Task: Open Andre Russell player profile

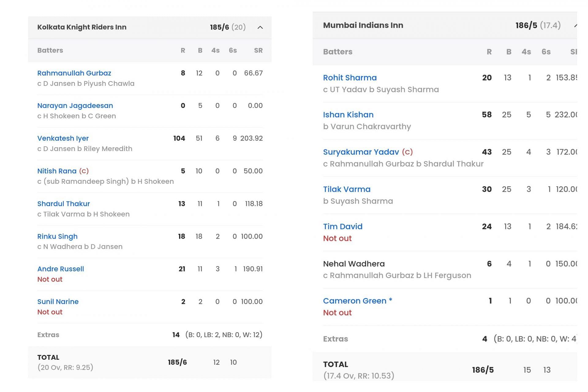Action: coord(61,269)
